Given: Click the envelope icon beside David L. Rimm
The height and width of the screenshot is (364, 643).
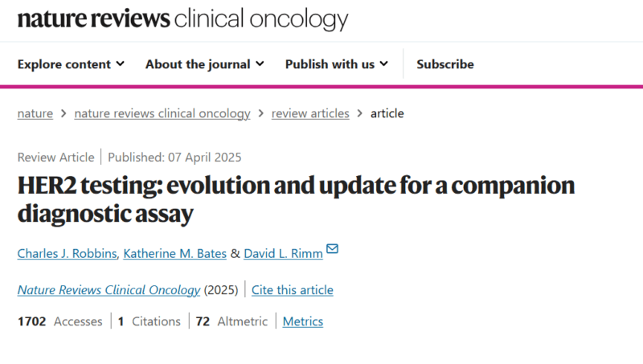Looking at the screenshot, I should click(332, 248).
